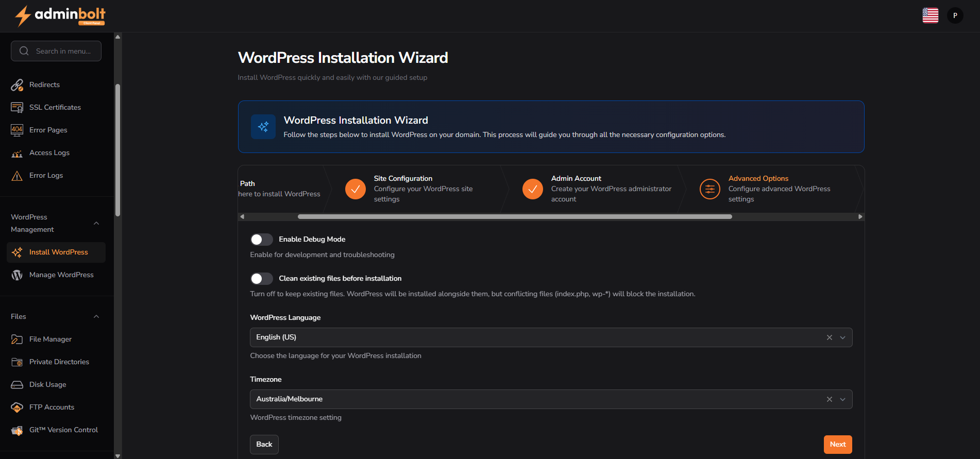This screenshot has height=459, width=980.
Task: Open Error Logs menu item
Action: coord(56,176)
